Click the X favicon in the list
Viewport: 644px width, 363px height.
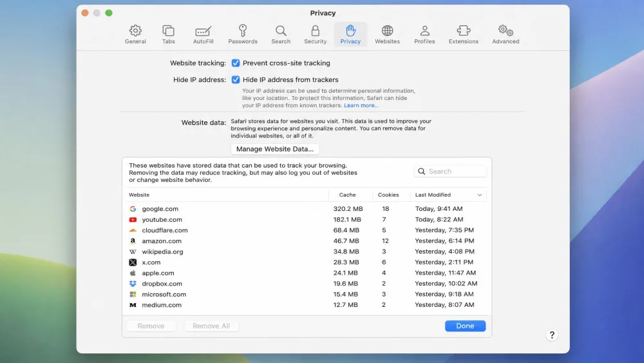click(133, 262)
